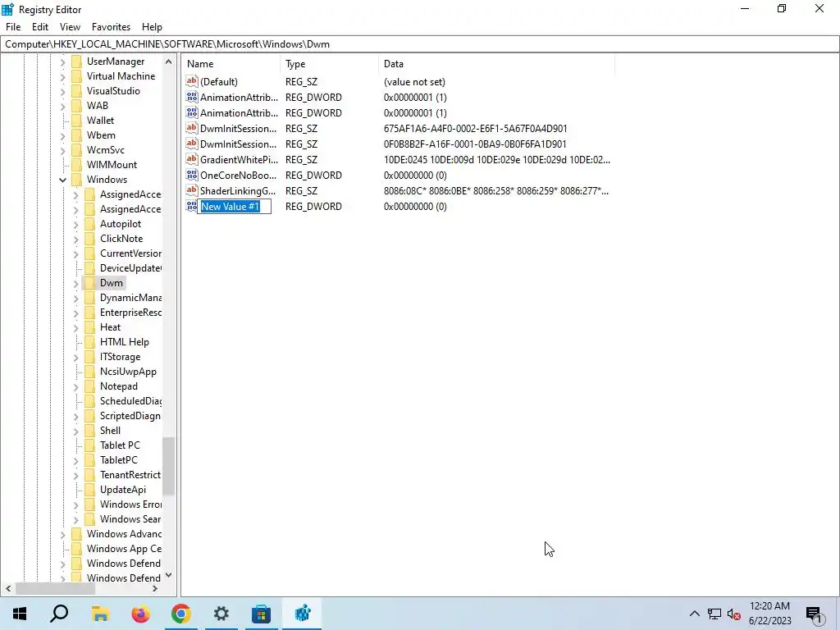840x630 pixels.
Task: Click the tree scroll down arrow
Action: [169, 575]
